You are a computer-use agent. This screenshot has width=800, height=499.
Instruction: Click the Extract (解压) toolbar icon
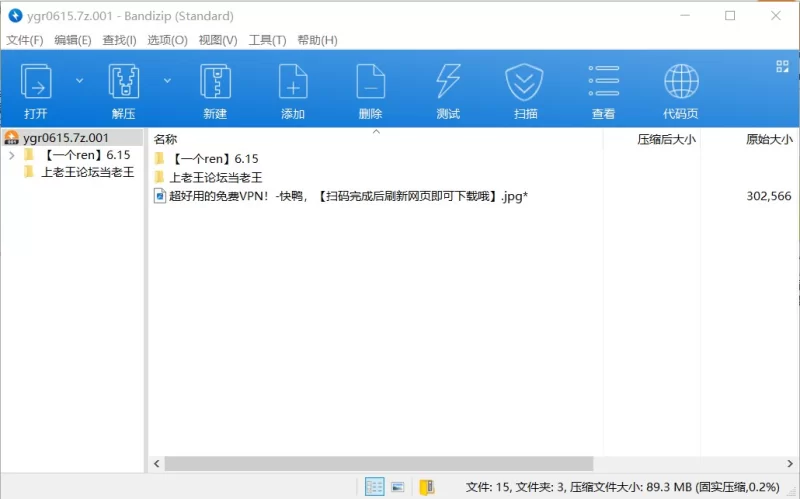pos(123,82)
